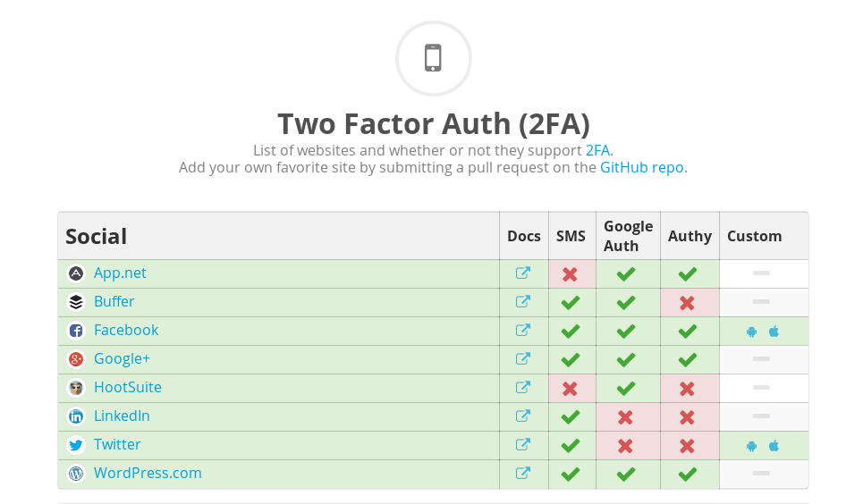The image size is (863, 504).
Task: Click the Google Auth column header
Action: pyautogui.click(x=628, y=236)
